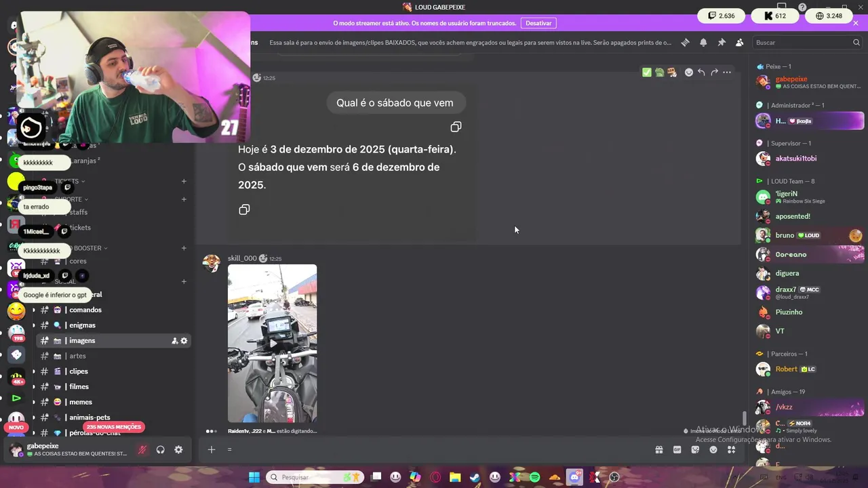Open the gift Nitro icon
The height and width of the screenshot is (488, 868).
point(658,449)
